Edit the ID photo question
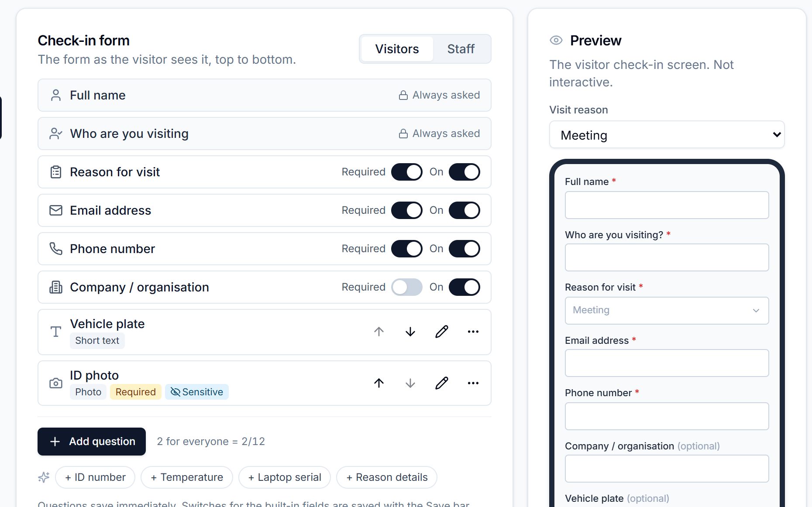Screen dimensions: 812x507 click(x=441, y=384)
